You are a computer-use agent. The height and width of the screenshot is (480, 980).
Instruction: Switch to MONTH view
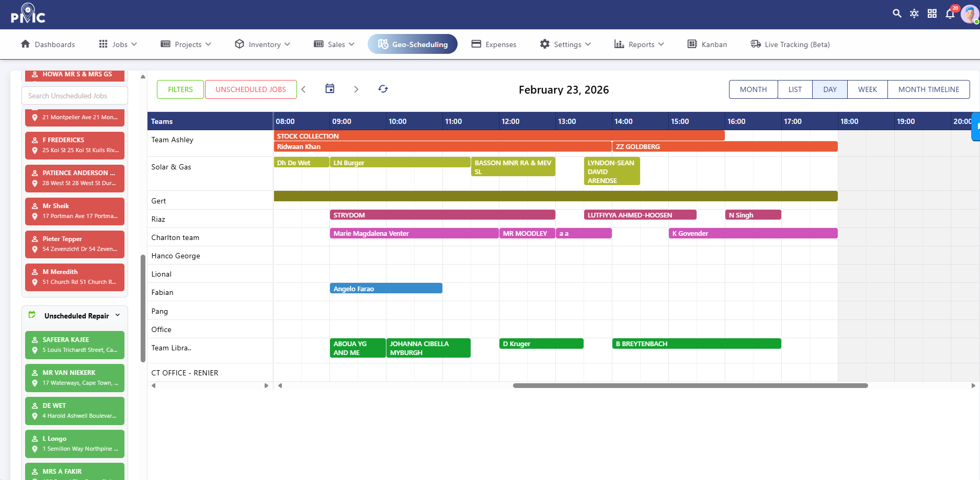[754, 89]
